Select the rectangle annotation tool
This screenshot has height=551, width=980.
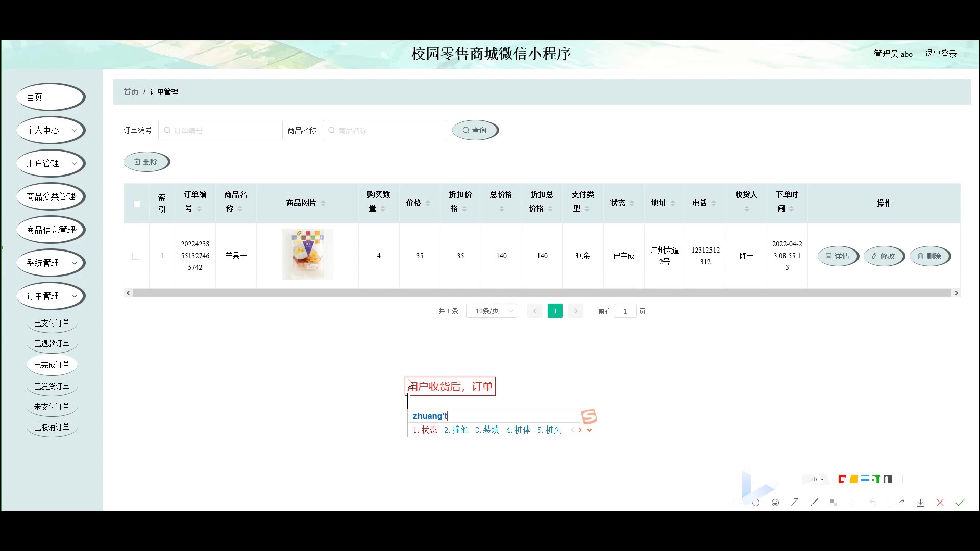(736, 503)
